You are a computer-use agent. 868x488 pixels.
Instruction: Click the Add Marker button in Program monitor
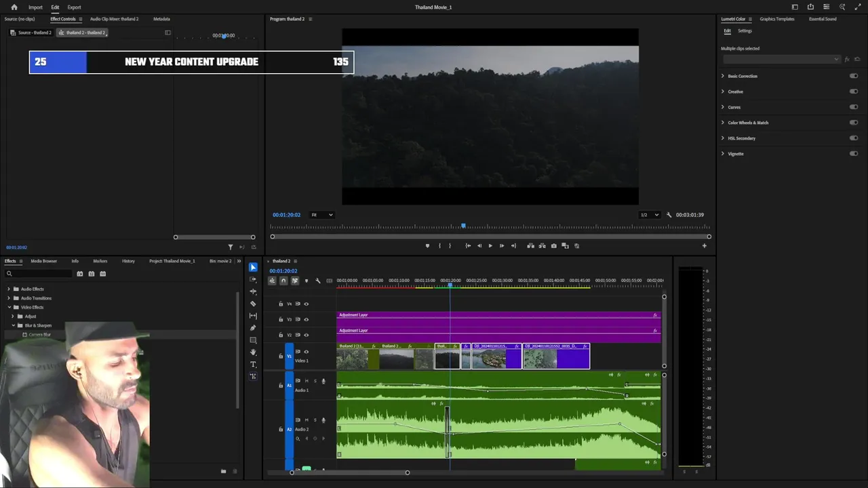click(x=427, y=246)
